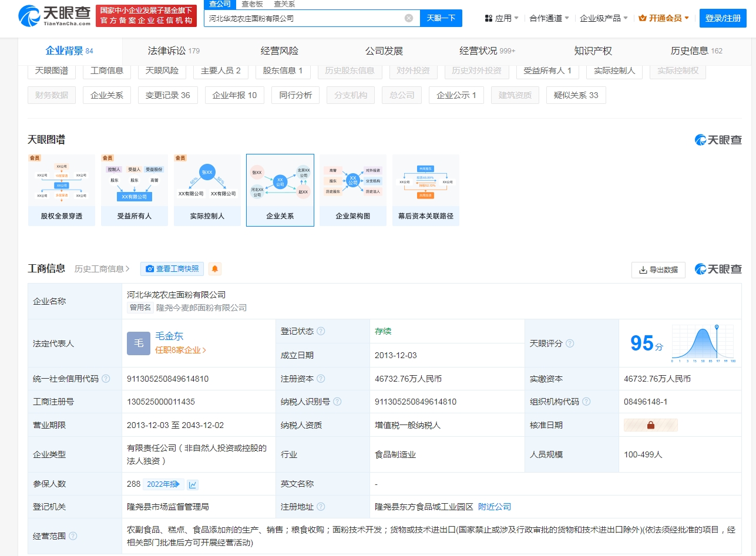
Task: Click the locked 核准日期 lock icon
Action: coord(651,425)
